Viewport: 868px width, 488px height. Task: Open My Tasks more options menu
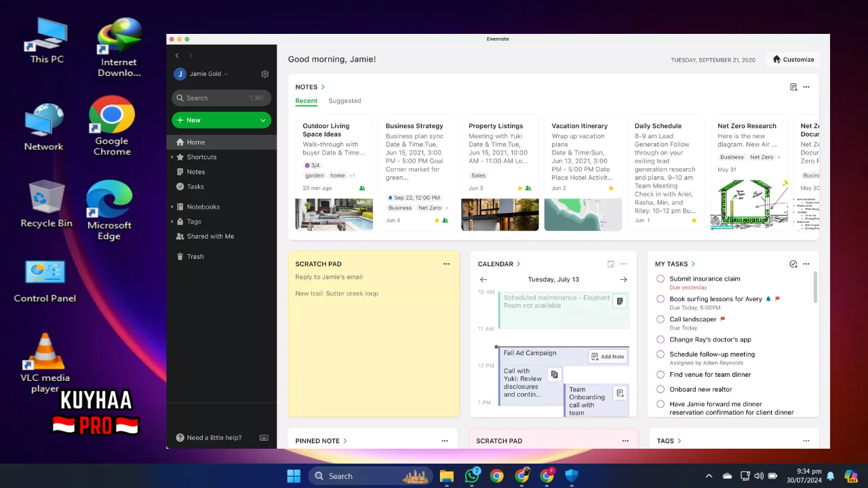[x=806, y=264]
